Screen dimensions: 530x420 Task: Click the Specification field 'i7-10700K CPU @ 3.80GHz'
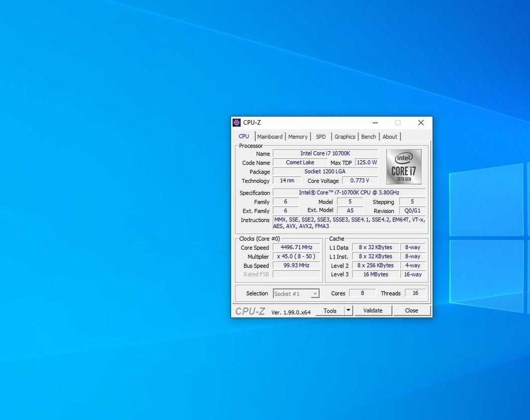[x=349, y=193]
